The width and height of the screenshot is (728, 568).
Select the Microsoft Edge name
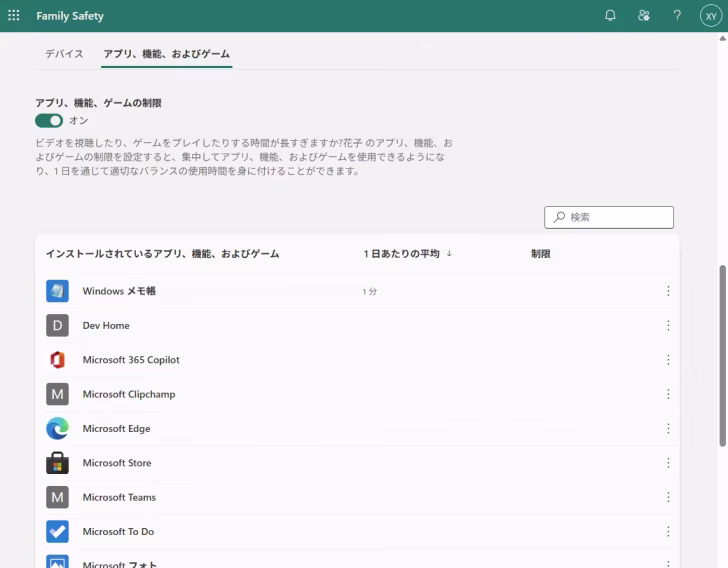[117, 428]
